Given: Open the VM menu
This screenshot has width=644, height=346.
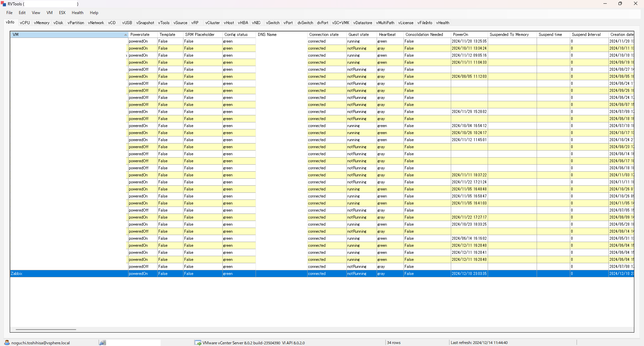Looking at the screenshot, I should [x=50, y=13].
